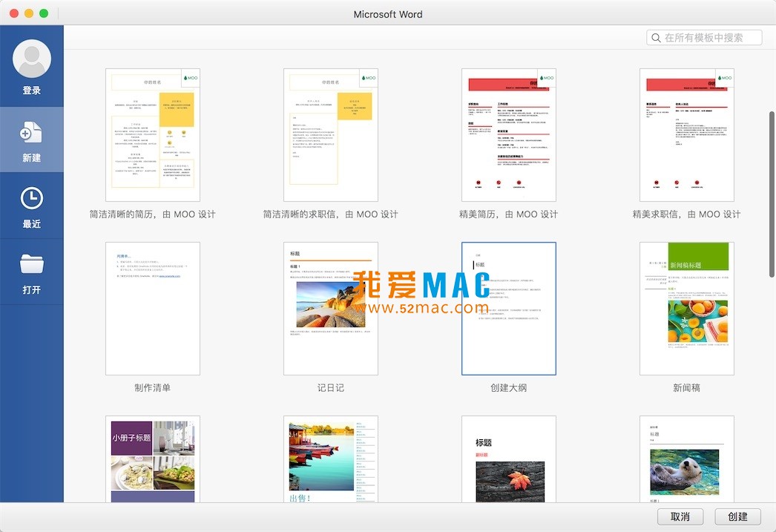Click the 最近 label in sidebar
The image size is (776, 532).
click(x=32, y=223)
